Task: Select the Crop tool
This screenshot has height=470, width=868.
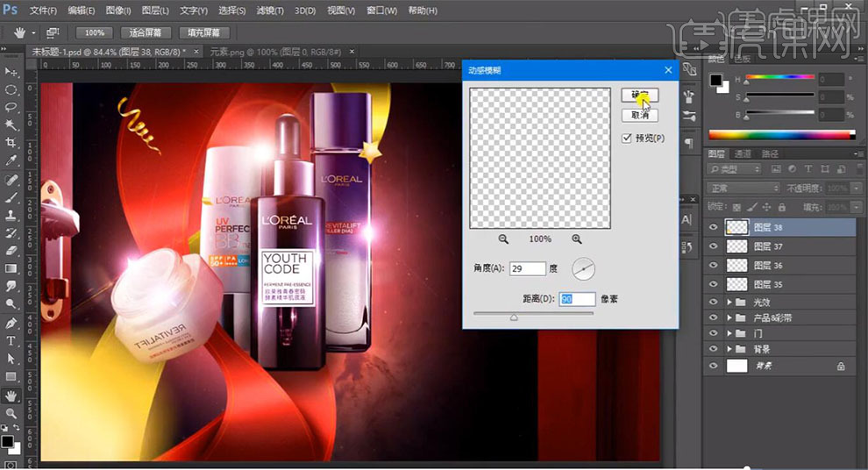Action: coord(11,143)
